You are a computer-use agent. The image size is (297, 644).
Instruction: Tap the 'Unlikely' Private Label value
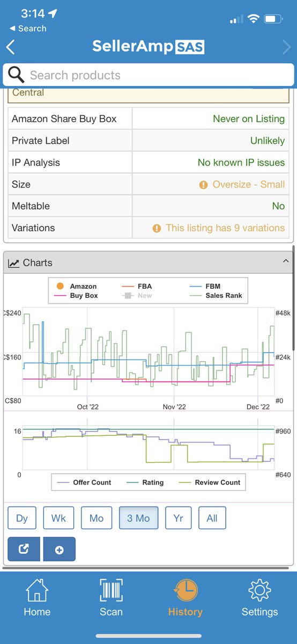click(268, 141)
